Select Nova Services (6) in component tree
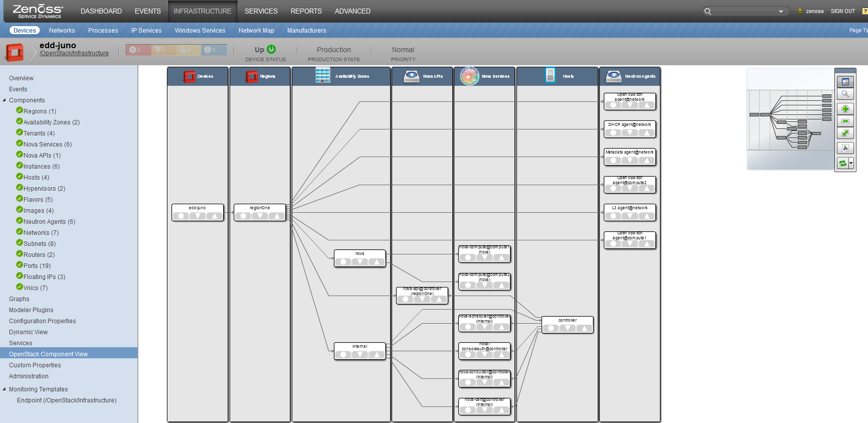 tap(48, 145)
